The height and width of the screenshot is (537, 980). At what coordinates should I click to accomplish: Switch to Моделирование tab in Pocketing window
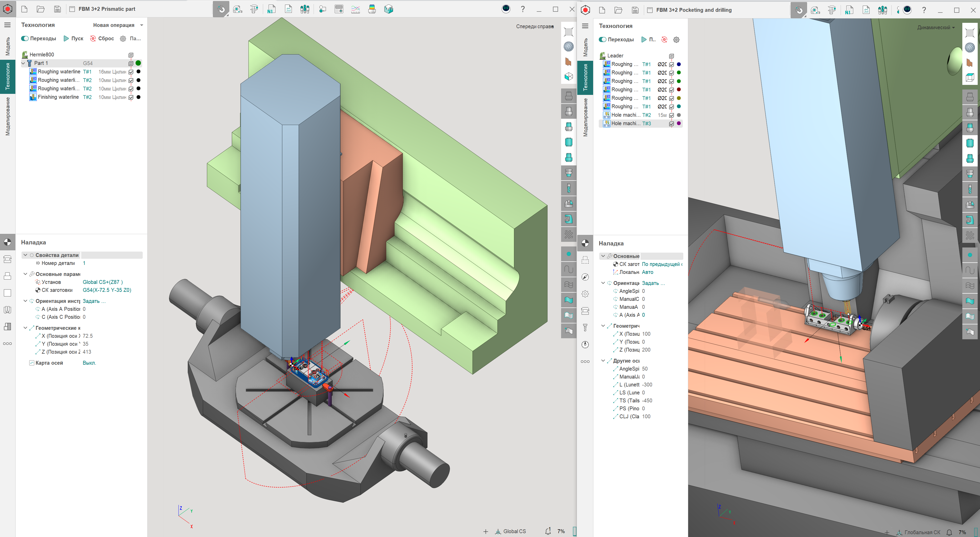[x=585, y=117]
